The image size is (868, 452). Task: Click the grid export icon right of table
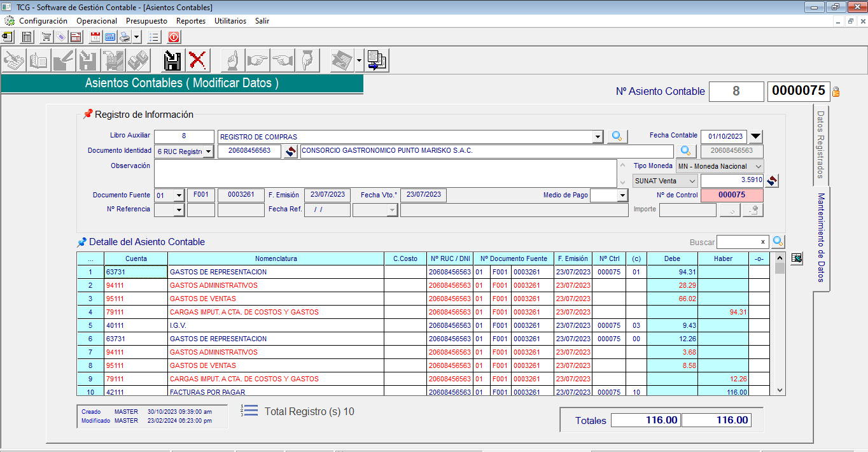click(x=796, y=258)
